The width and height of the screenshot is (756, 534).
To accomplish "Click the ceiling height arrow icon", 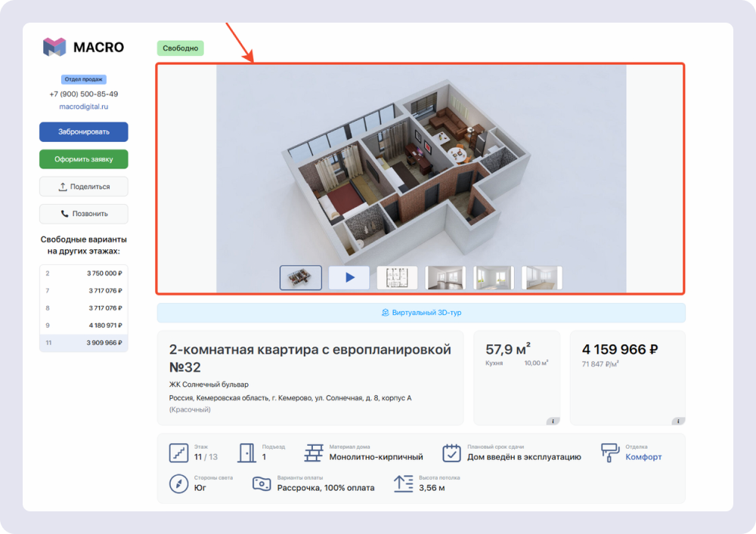I will 405,483.
